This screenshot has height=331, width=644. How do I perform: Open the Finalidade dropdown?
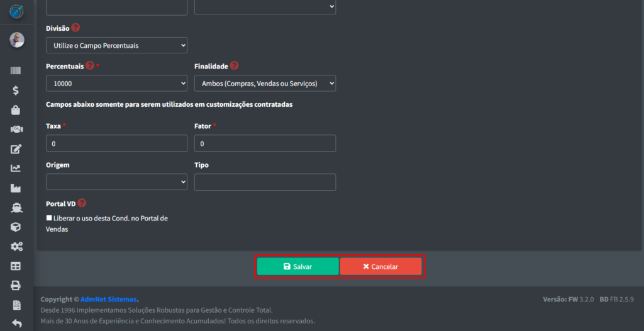(x=265, y=83)
